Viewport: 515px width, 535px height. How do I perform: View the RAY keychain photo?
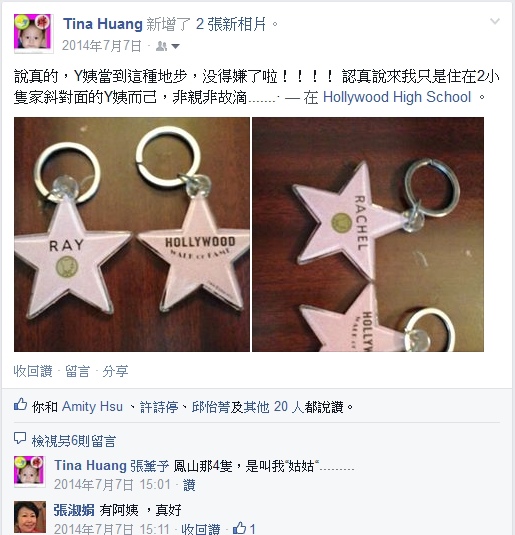click(x=132, y=234)
